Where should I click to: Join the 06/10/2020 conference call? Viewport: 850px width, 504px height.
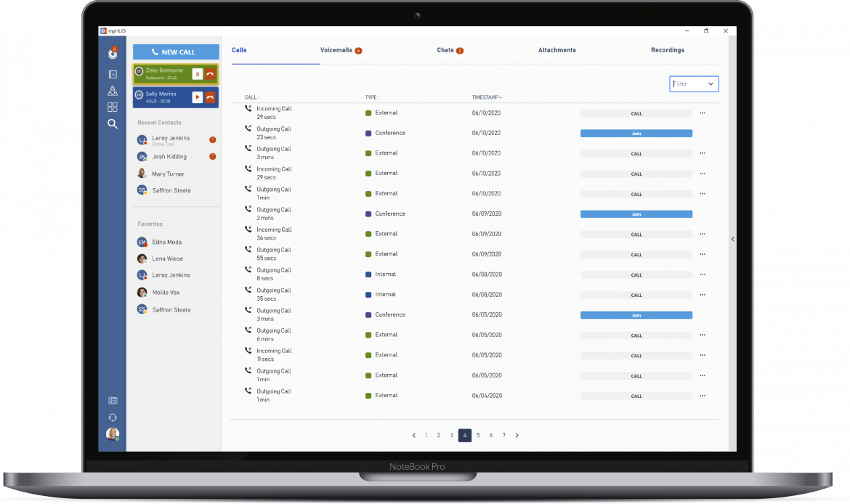point(636,134)
